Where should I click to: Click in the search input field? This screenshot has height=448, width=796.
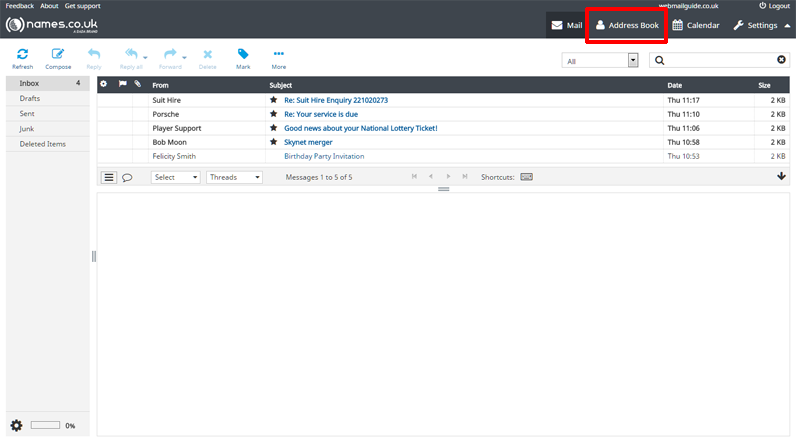pyautogui.click(x=720, y=60)
